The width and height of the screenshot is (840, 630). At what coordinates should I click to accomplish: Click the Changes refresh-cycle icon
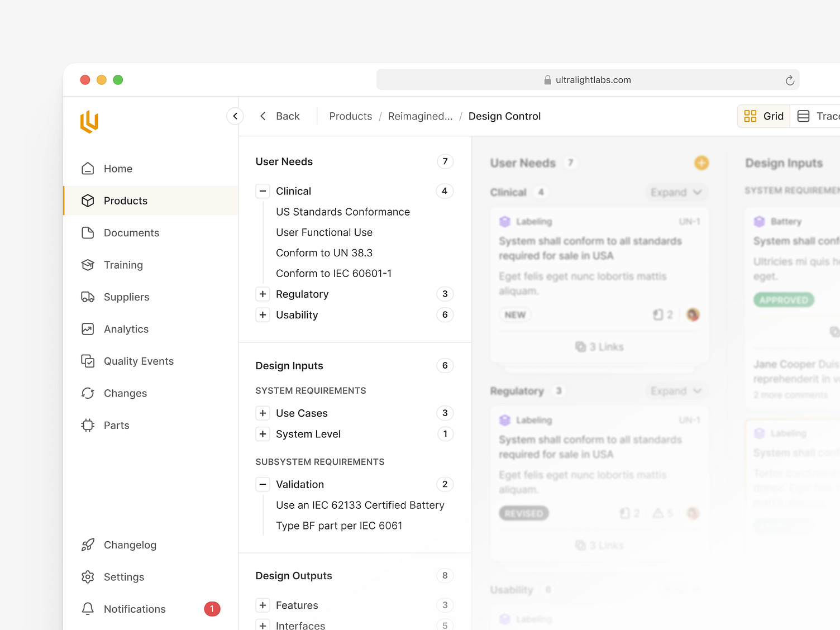(88, 393)
